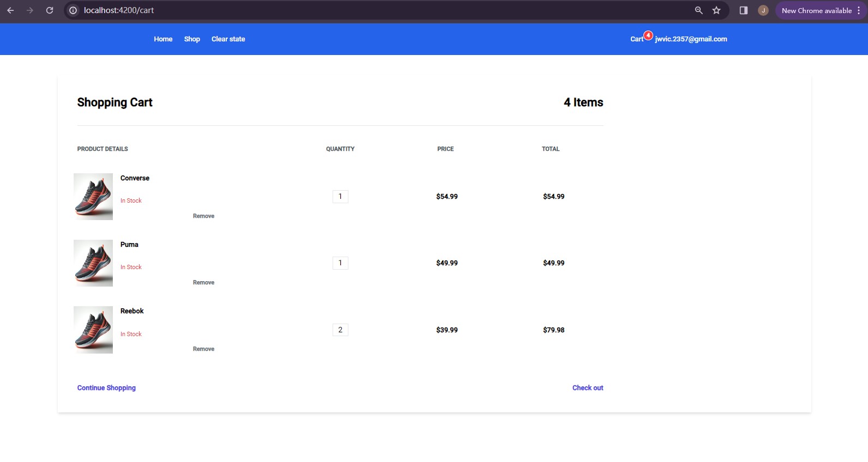Open account jwic.2357@gmail.com
The image size is (868, 462).
691,39
